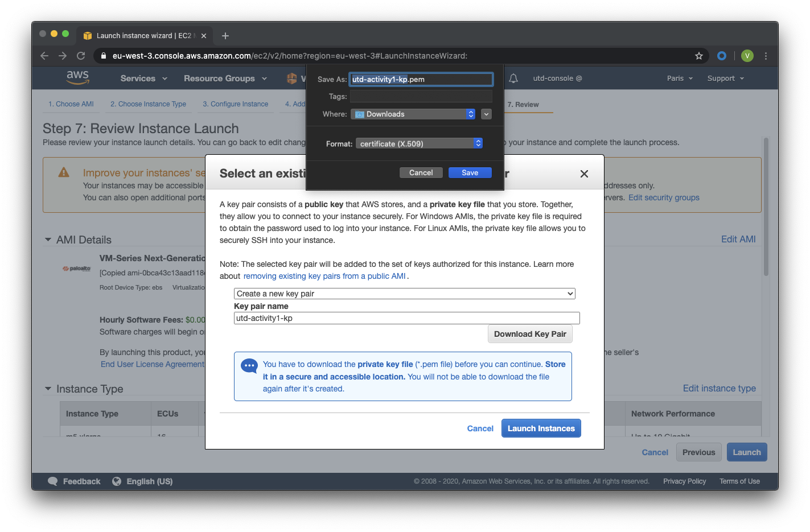Collapse the Instance Type section

coord(48,389)
